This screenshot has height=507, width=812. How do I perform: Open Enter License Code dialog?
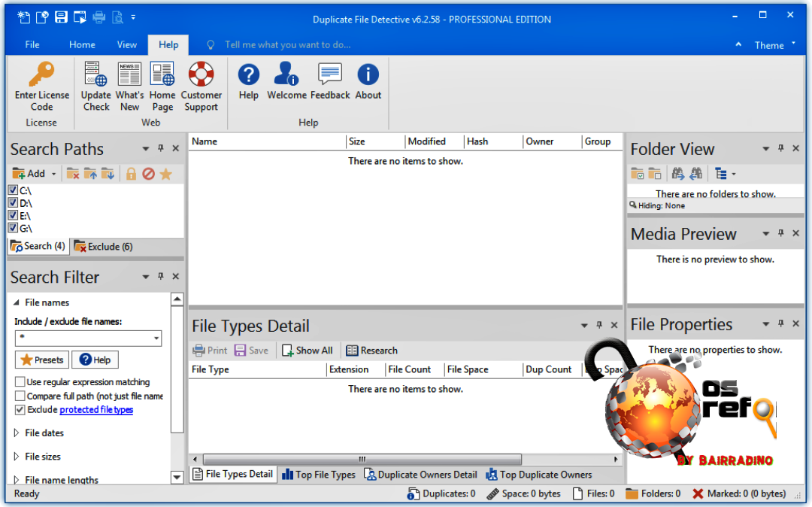[41, 86]
